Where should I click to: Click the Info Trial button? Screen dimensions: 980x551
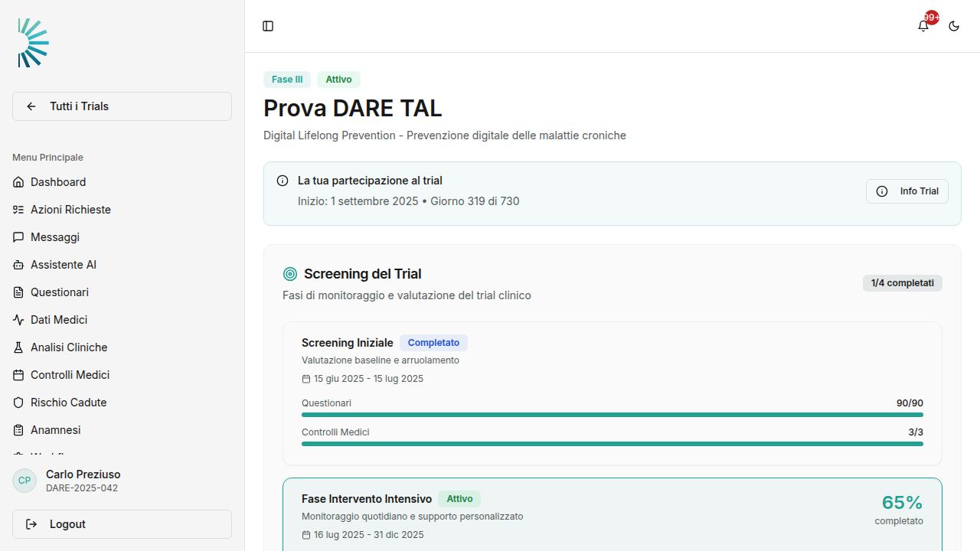tap(907, 191)
